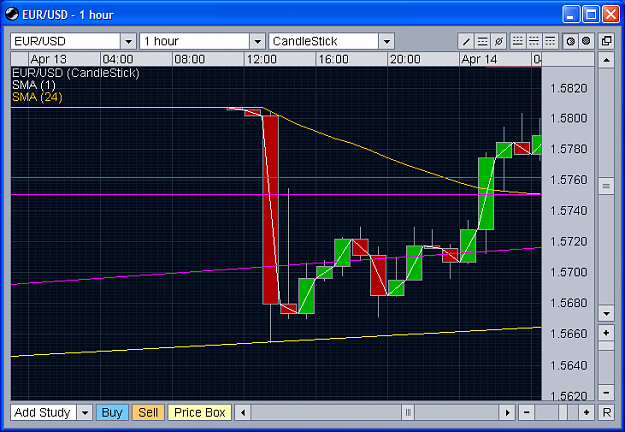Click the horizontal scrollbar thumb

coord(408,412)
